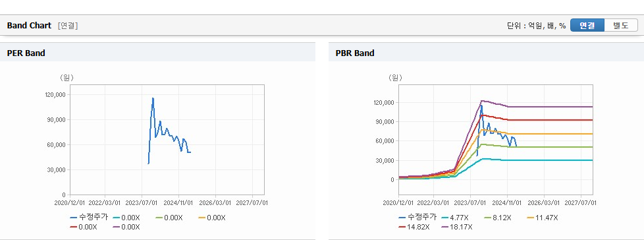The height and width of the screenshot is (240, 644).
Task: Toggle 14.82X band in PBR legend
Action: click(414, 226)
